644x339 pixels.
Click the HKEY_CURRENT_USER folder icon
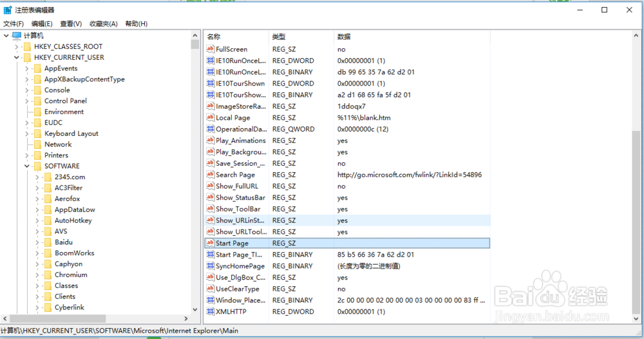click(28, 57)
